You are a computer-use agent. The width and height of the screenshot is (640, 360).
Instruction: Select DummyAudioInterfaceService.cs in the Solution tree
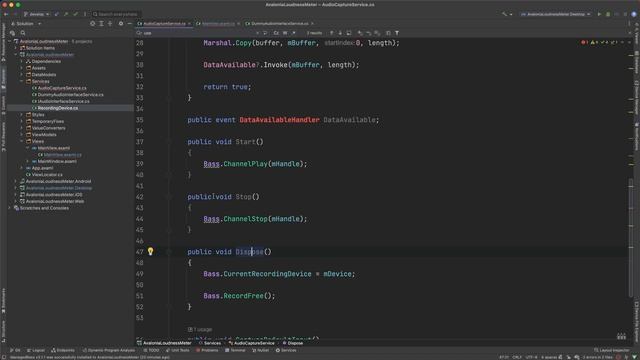click(70, 95)
